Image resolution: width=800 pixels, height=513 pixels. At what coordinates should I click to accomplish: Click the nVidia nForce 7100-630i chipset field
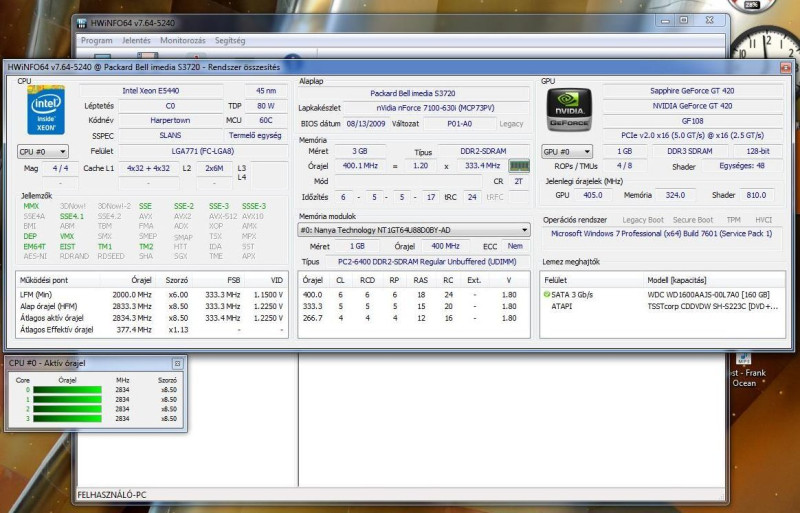[436, 108]
